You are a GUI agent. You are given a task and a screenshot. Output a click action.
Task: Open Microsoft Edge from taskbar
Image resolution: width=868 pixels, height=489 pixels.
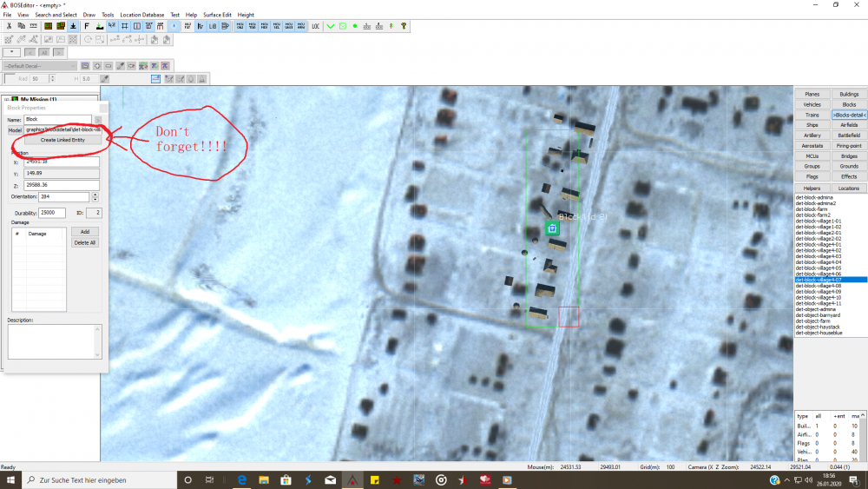coord(242,480)
